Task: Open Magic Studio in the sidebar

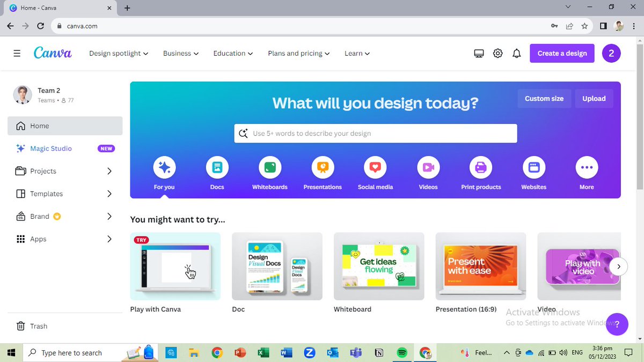Action: (x=65, y=149)
